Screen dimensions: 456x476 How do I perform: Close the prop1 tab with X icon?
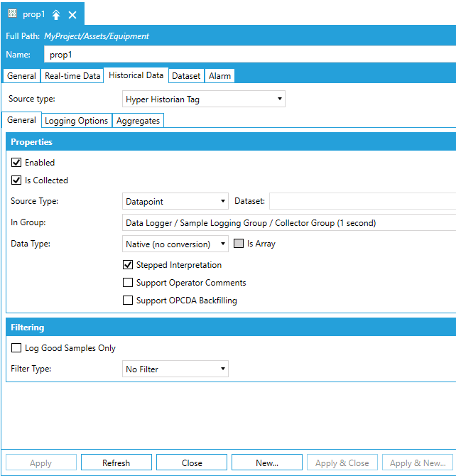point(72,15)
